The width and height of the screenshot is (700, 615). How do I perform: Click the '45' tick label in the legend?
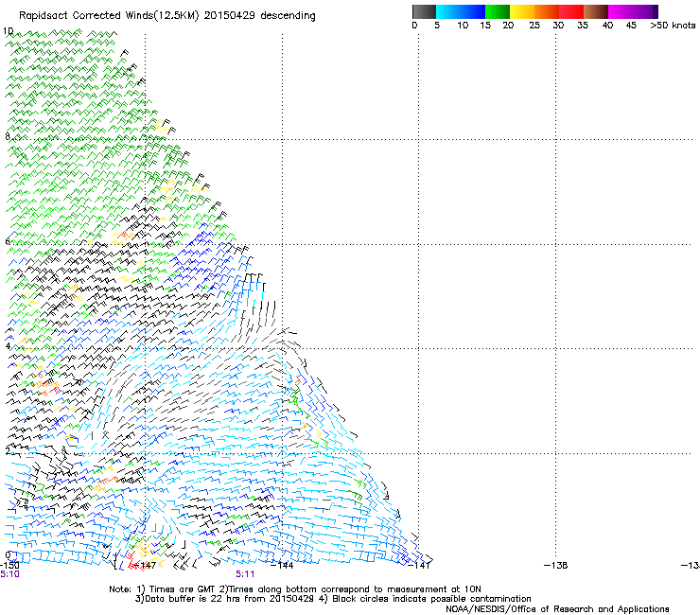point(631,26)
